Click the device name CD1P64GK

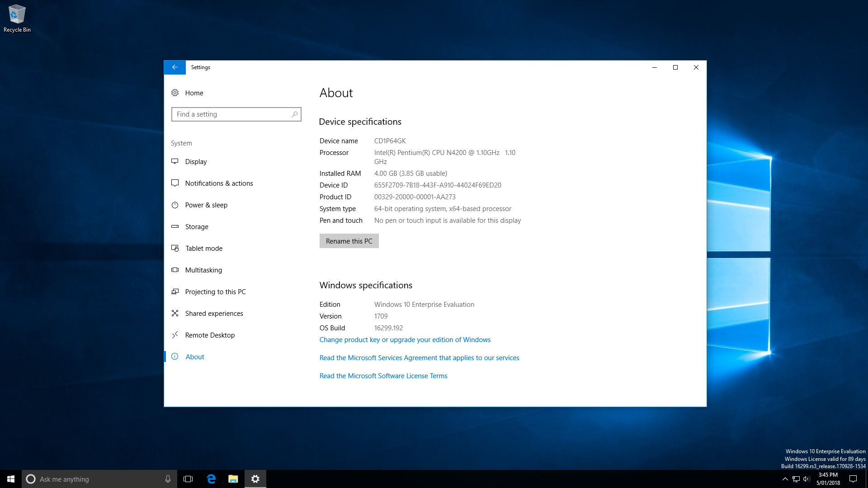[390, 141]
